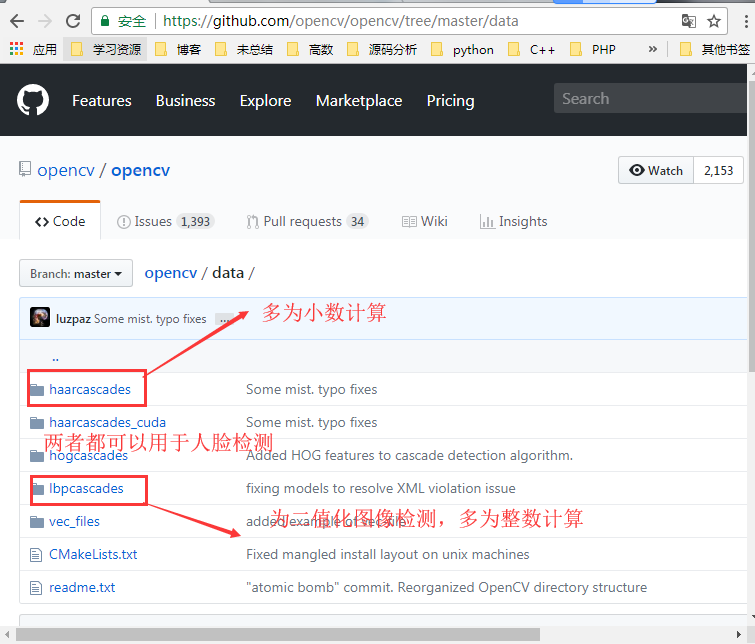Click the horizontal scrollbar thumb
This screenshot has height=644, width=755.
click(278, 634)
